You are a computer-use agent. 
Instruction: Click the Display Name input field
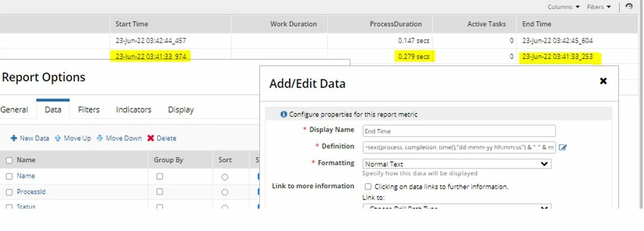[x=459, y=131]
